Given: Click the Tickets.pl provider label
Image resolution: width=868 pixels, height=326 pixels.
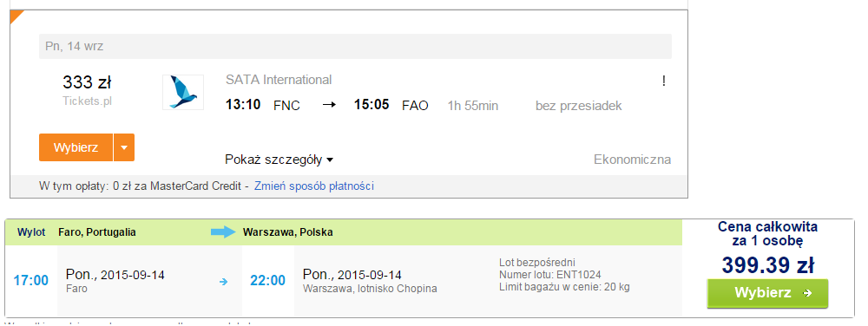Looking at the screenshot, I should pos(87,101).
